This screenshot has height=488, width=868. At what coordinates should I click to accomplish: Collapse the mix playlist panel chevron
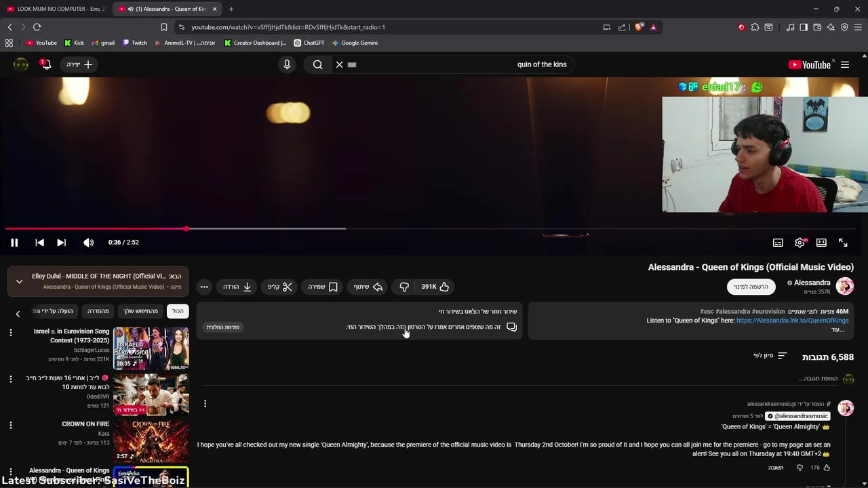click(x=19, y=281)
